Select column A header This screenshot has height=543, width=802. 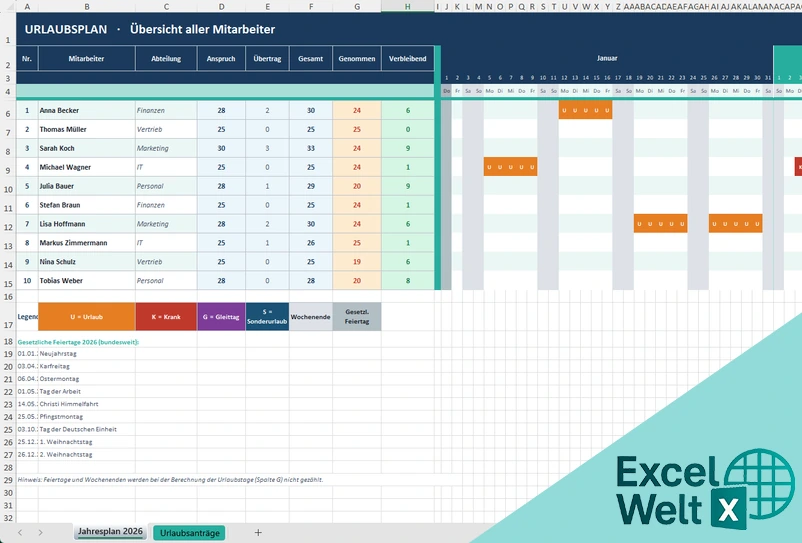coord(27,6)
